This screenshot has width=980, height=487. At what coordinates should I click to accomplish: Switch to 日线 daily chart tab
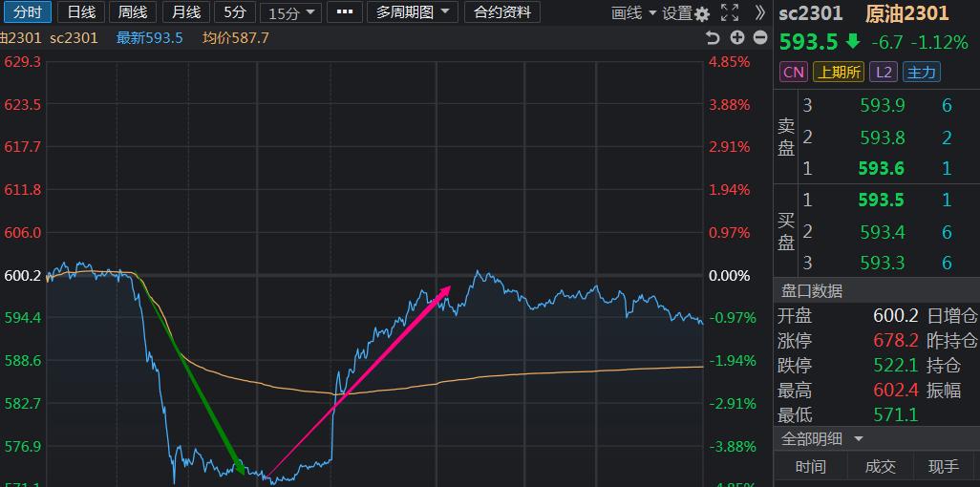point(80,11)
